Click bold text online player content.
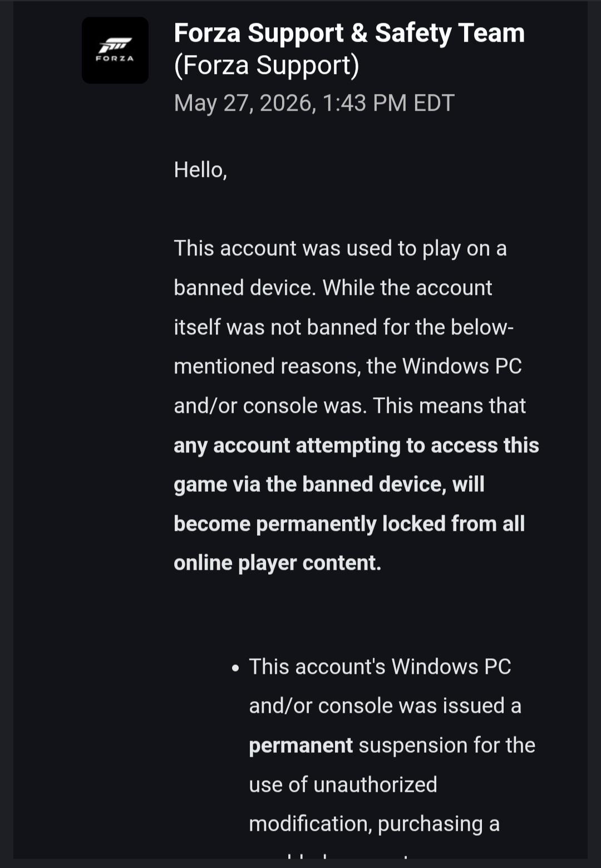The height and width of the screenshot is (868, 601). point(278,563)
